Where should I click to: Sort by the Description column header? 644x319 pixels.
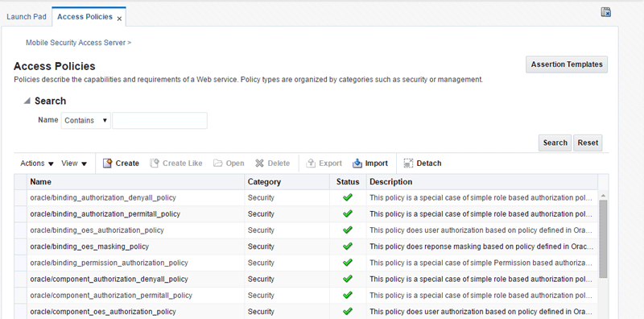click(x=482, y=182)
